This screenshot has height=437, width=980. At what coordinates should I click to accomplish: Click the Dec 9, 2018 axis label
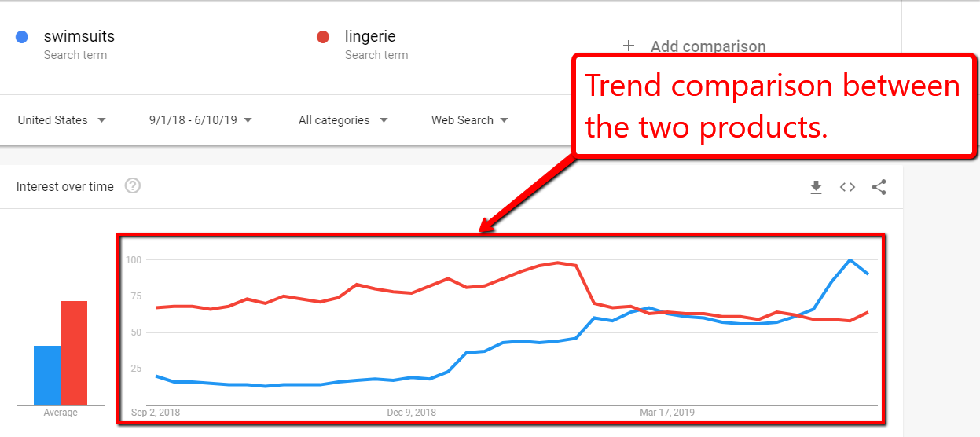pos(411,413)
